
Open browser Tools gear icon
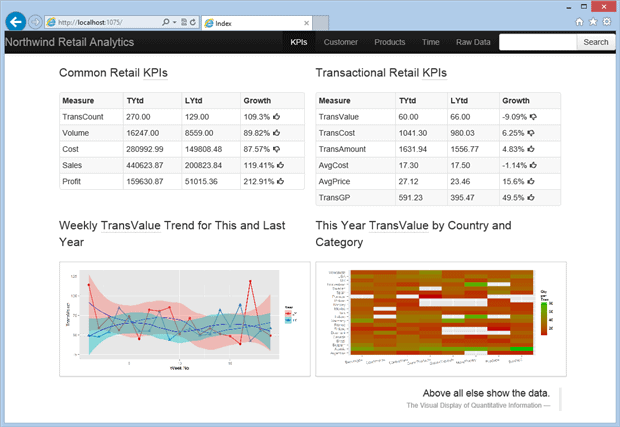tap(607, 22)
